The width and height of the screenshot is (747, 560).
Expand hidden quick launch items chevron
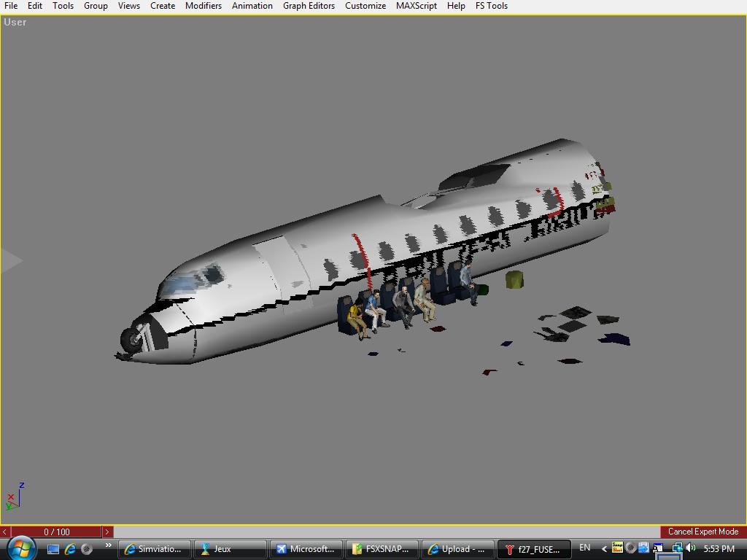(108, 545)
